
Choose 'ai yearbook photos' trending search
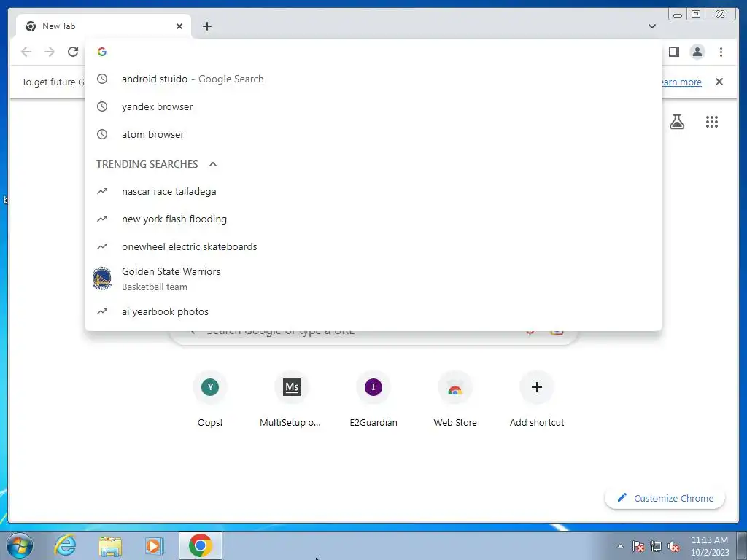pyautogui.click(x=373, y=311)
